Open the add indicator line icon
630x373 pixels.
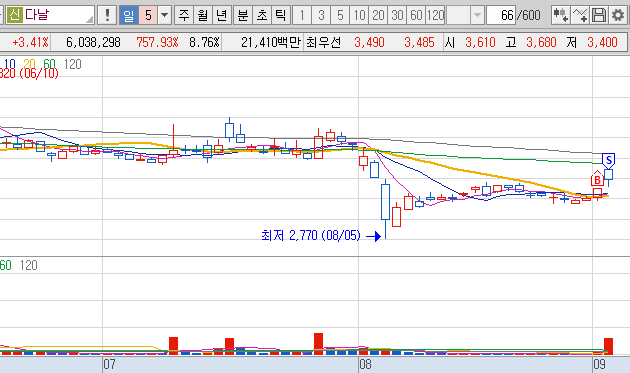tap(579, 15)
